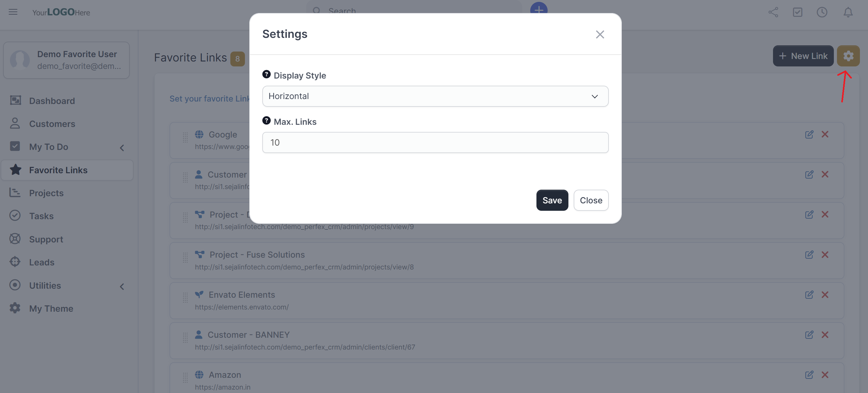Click the Max. Links help icon
Screen dimensions: 868x393
266,121
